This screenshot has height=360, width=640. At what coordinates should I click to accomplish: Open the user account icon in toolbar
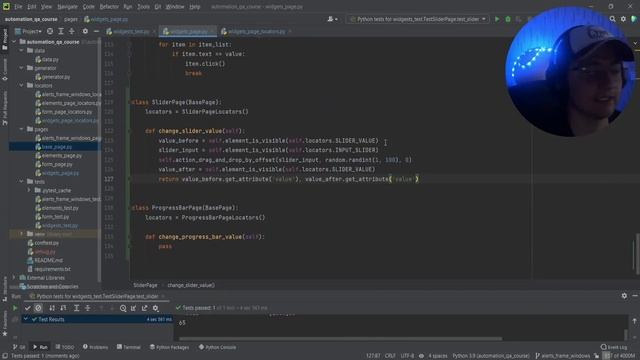pyautogui.click(x=332, y=19)
